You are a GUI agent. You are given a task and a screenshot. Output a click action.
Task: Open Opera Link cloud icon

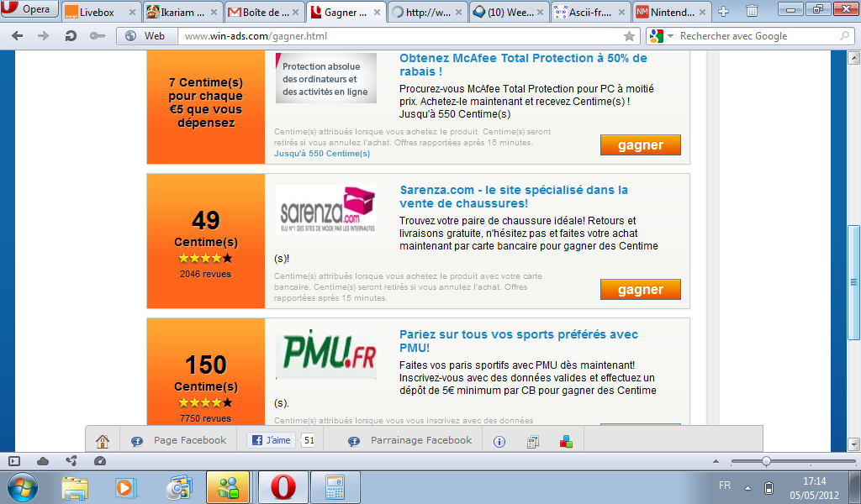[x=42, y=461]
